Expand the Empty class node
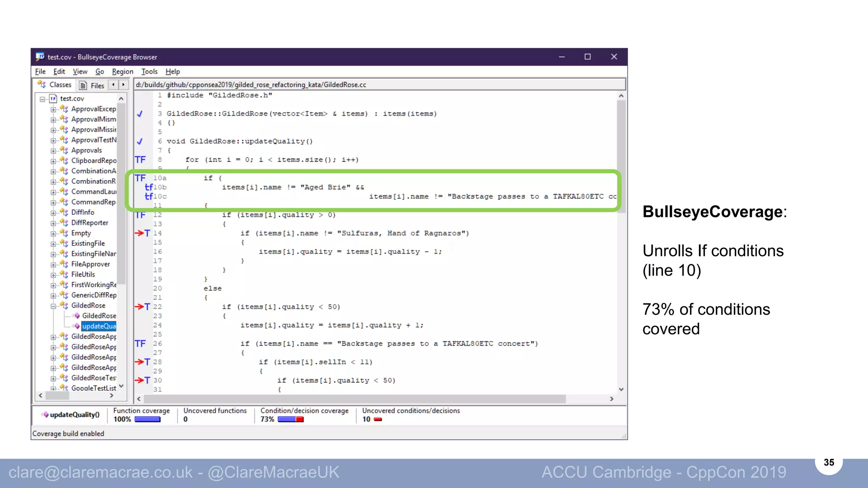868x488 pixels. (53, 233)
